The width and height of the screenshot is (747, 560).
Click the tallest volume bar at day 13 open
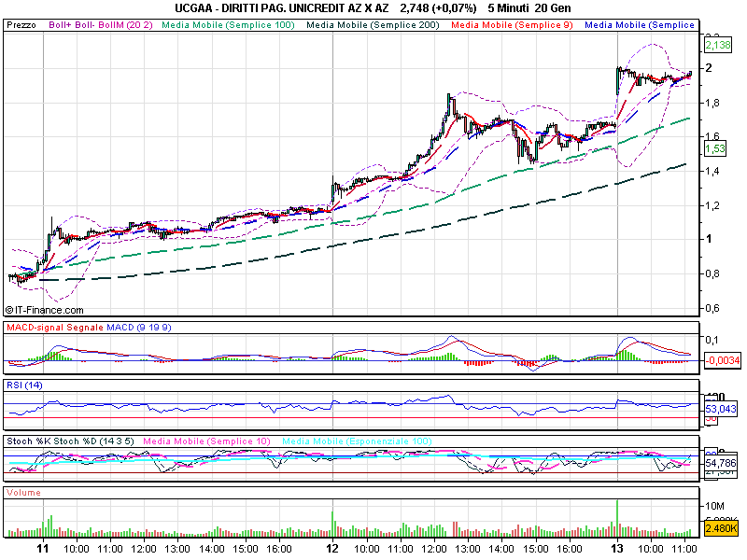tap(617, 518)
